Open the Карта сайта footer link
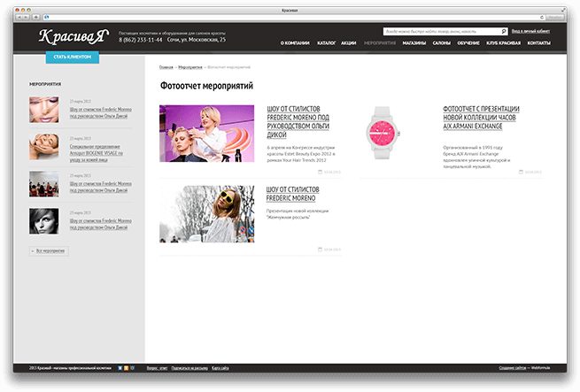This screenshot has height=392, width=580. point(220,368)
